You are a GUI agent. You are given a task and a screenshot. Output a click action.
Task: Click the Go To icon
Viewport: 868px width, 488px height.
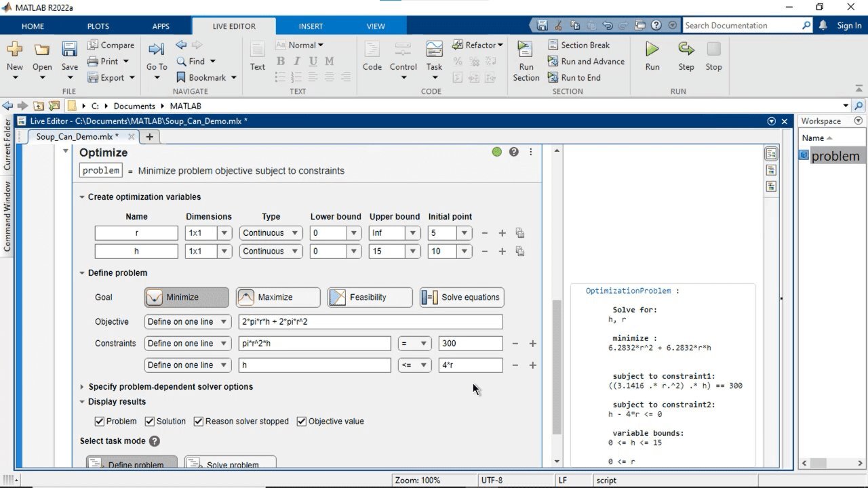(156, 49)
